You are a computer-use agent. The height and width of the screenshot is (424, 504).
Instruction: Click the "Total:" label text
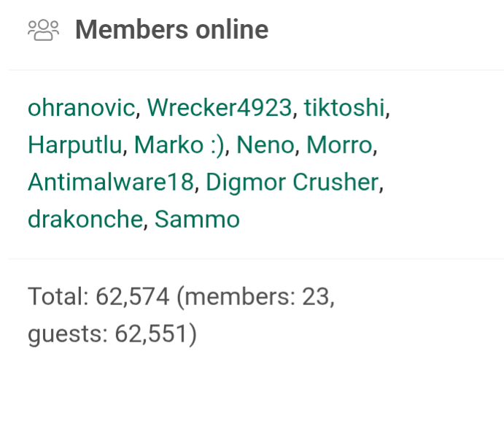(58, 297)
